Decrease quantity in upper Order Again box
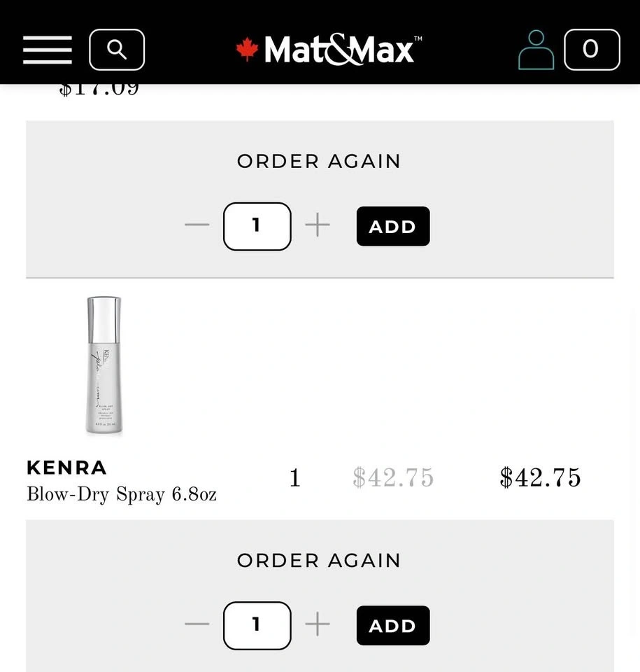This screenshot has width=640, height=672. (197, 225)
